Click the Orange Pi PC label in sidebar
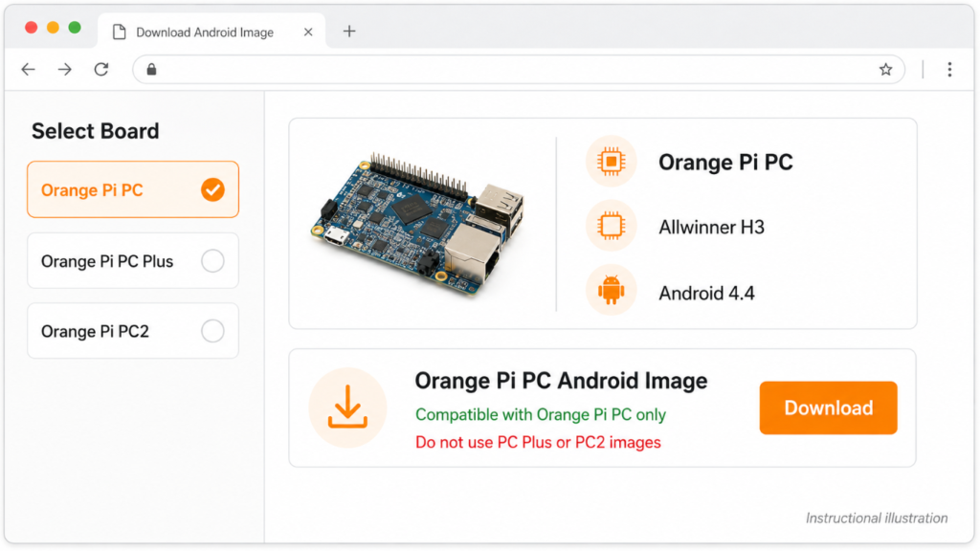This screenshot has height=551, width=980. coord(92,190)
